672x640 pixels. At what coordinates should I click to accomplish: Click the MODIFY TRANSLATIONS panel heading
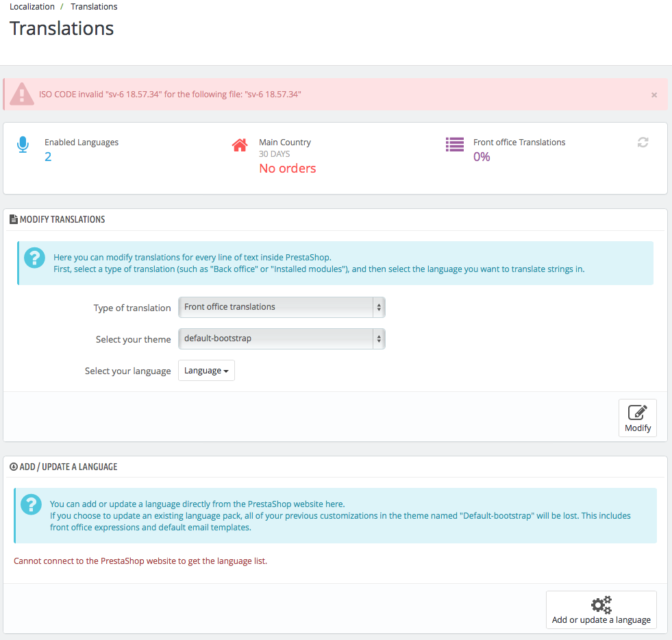tap(62, 219)
